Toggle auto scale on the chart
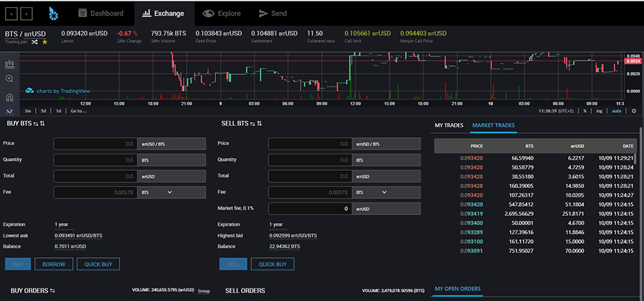The width and height of the screenshot is (644, 301). [617, 111]
